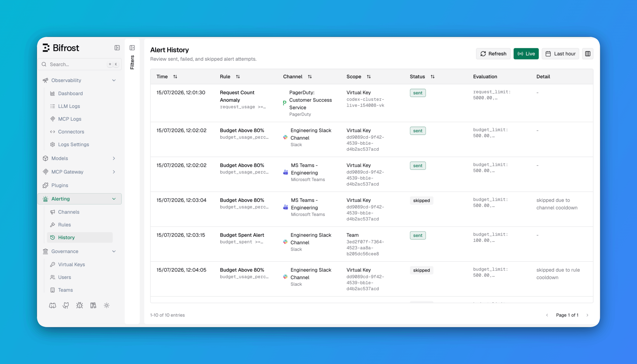Click the Detail column header

pyautogui.click(x=543, y=77)
